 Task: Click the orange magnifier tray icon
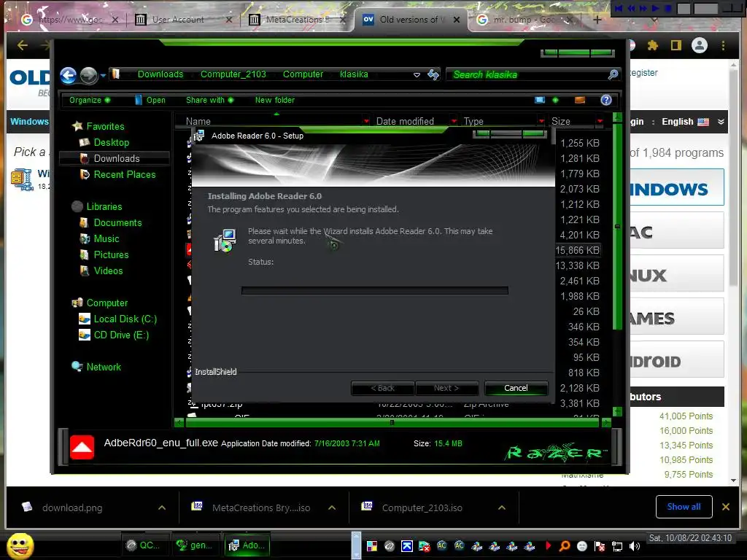coord(565,546)
